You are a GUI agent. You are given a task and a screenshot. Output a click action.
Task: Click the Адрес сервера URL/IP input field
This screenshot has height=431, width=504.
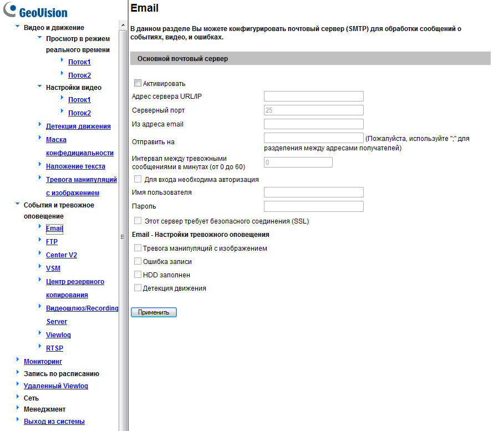tap(313, 97)
